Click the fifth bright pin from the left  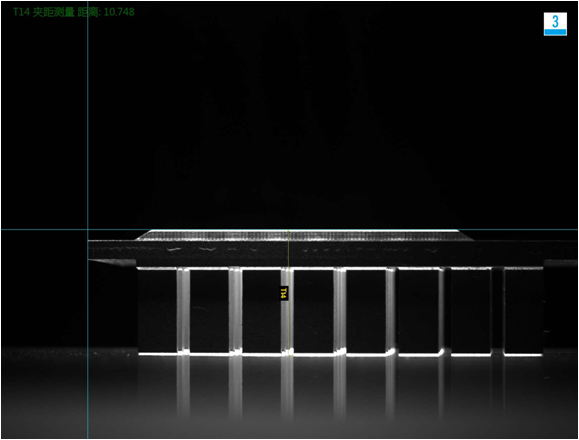point(391,310)
